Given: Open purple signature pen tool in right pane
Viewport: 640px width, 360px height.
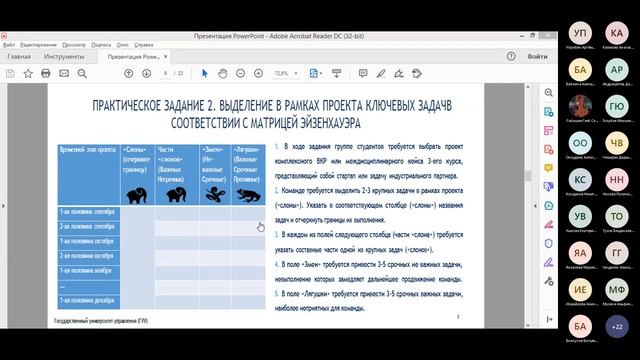Looking at the screenshot, I should pos(549,262).
